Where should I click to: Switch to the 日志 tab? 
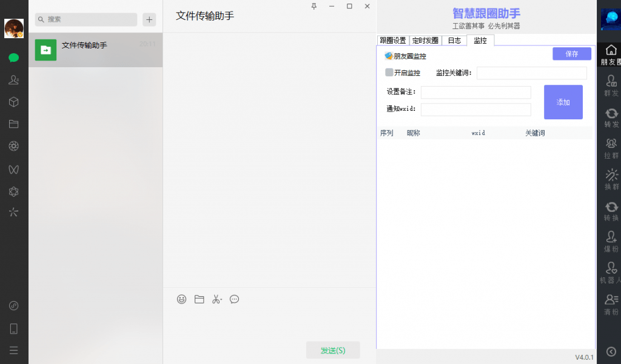454,41
